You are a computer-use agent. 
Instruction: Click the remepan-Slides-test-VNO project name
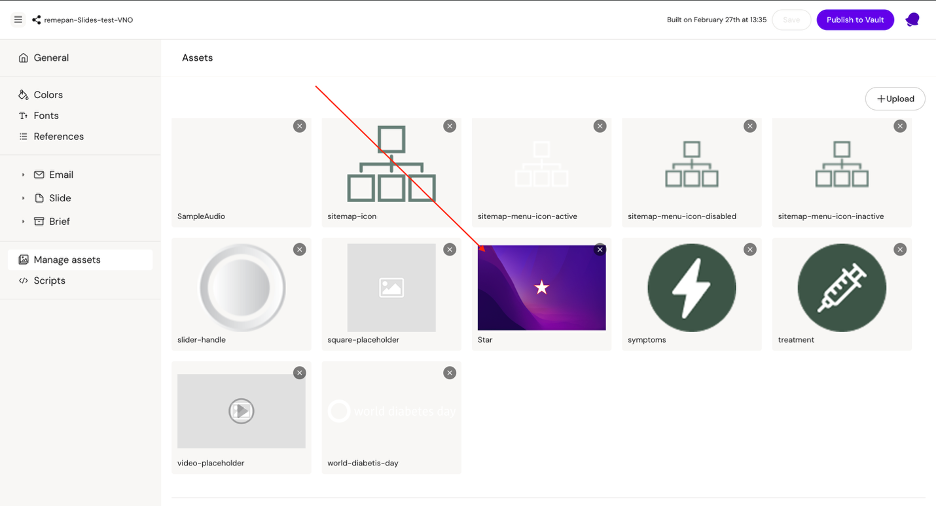tap(88, 20)
